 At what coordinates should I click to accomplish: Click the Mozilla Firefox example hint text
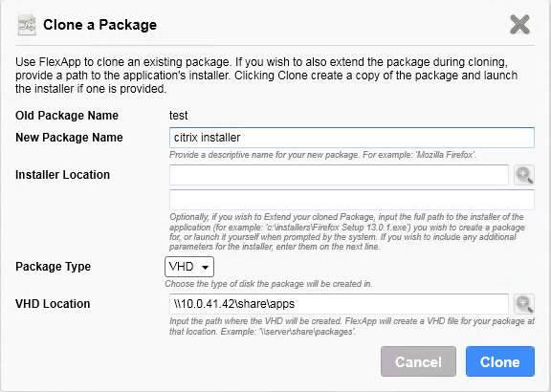322,155
